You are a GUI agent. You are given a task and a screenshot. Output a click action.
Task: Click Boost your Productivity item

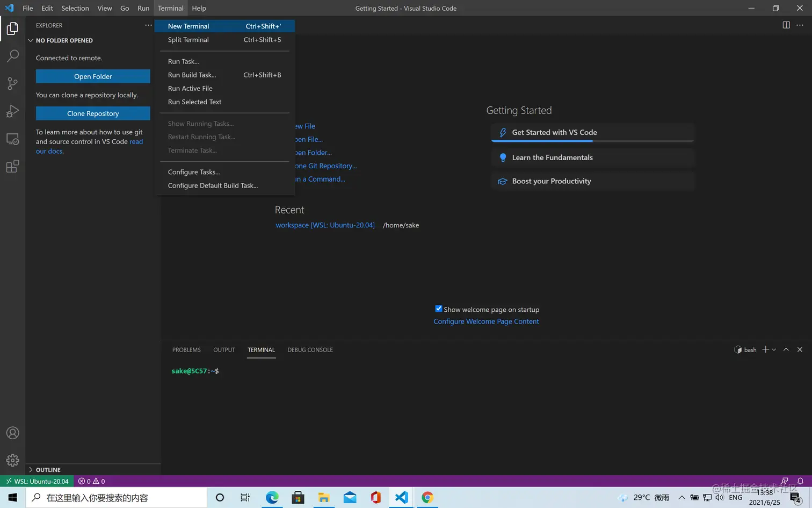[592, 181]
